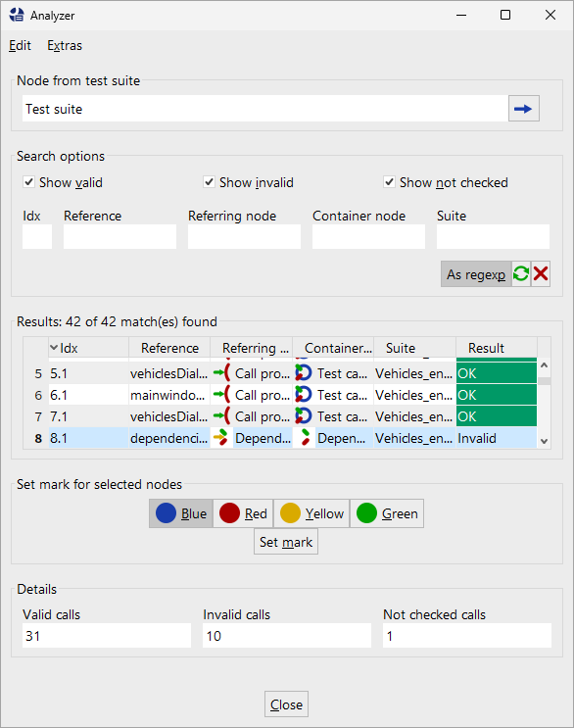
Task: Focus the Container node filter field
Action: [x=368, y=236]
